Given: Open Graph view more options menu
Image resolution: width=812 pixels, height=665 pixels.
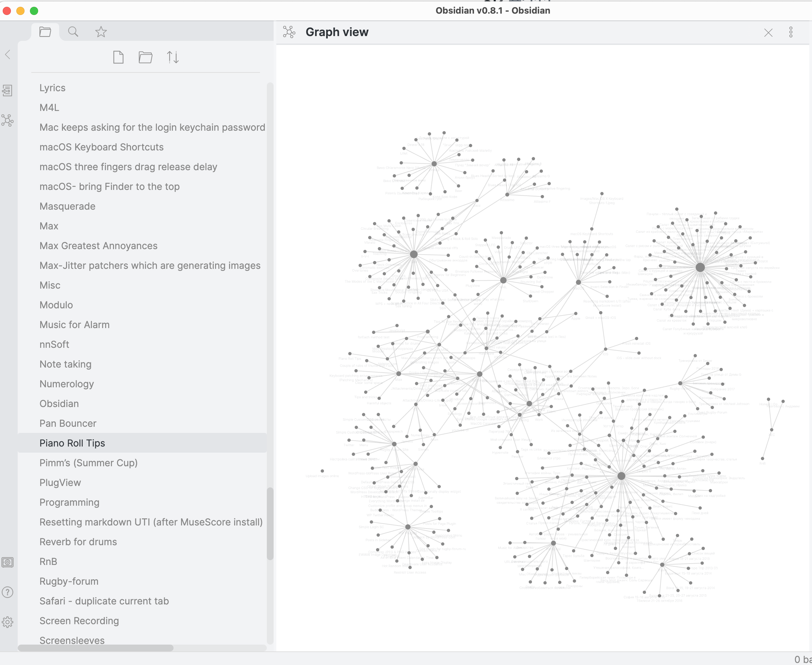Looking at the screenshot, I should pos(791,32).
